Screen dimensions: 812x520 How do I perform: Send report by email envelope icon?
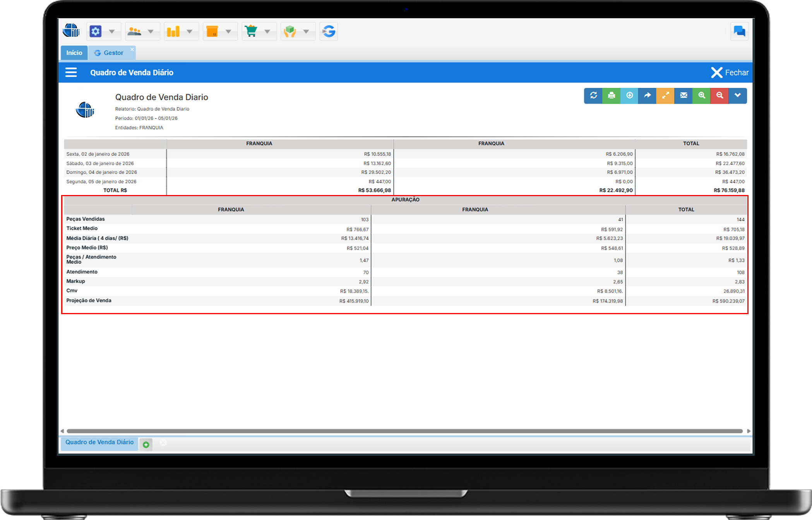point(684,96)
